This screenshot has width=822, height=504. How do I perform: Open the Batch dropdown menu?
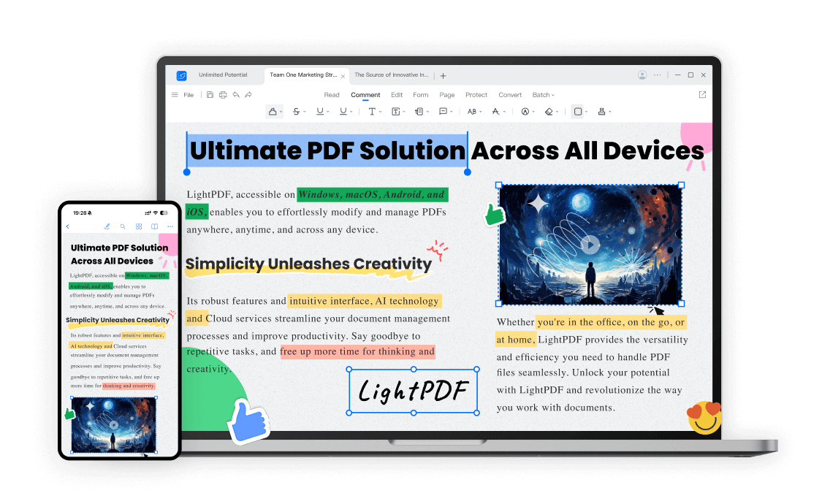coord(543,94)
